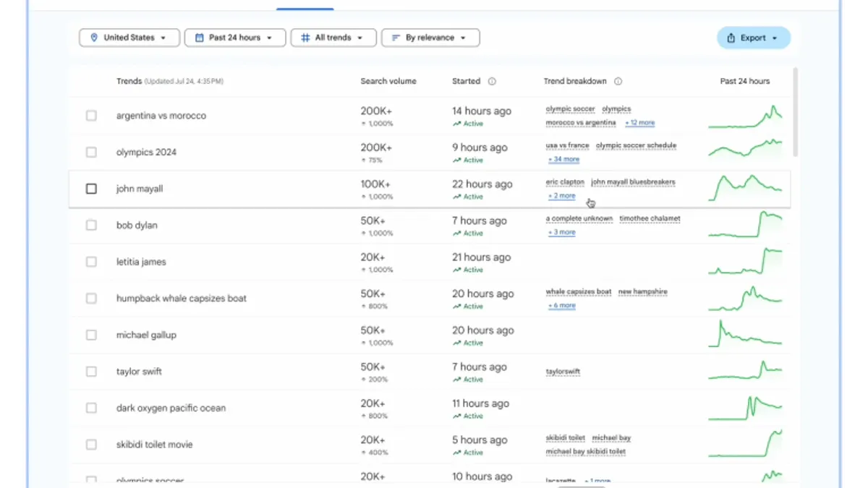Click the info icon beside Started
Viewport: 868px width, 488px height.
click(492, 82)
